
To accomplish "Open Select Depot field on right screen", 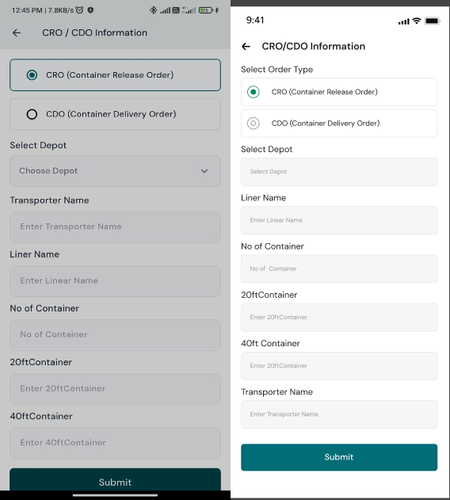I will (x=339, y=172).
